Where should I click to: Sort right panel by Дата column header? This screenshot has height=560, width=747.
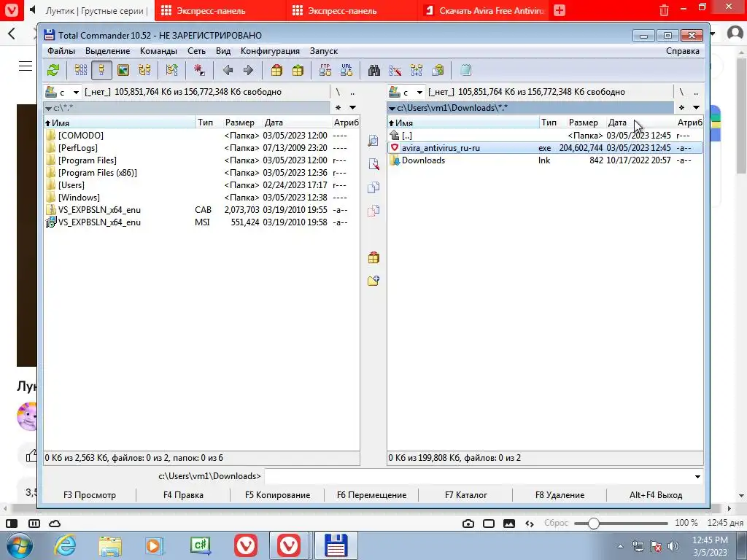(640, 122)
